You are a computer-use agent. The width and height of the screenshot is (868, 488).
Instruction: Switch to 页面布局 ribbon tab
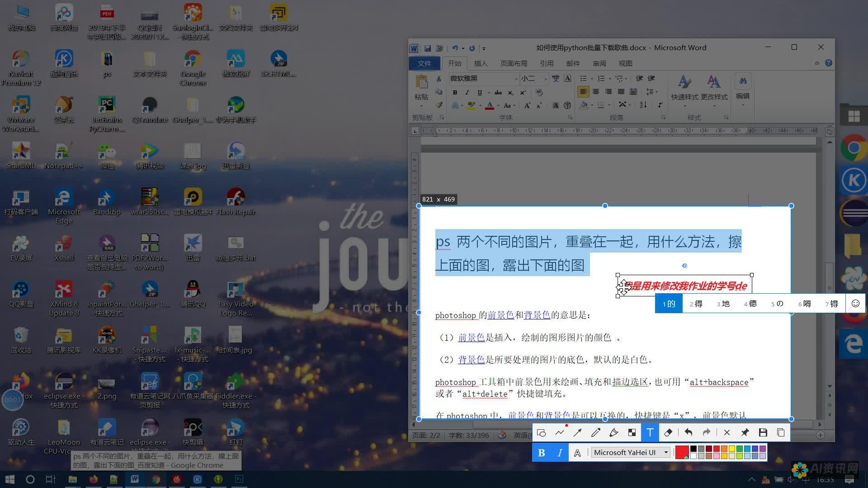[x=514, y=63]
